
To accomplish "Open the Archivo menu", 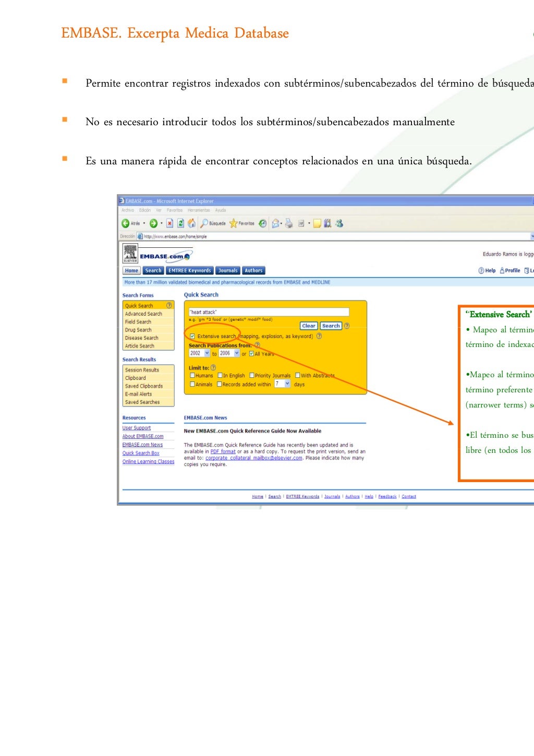I will pos(128,210).
